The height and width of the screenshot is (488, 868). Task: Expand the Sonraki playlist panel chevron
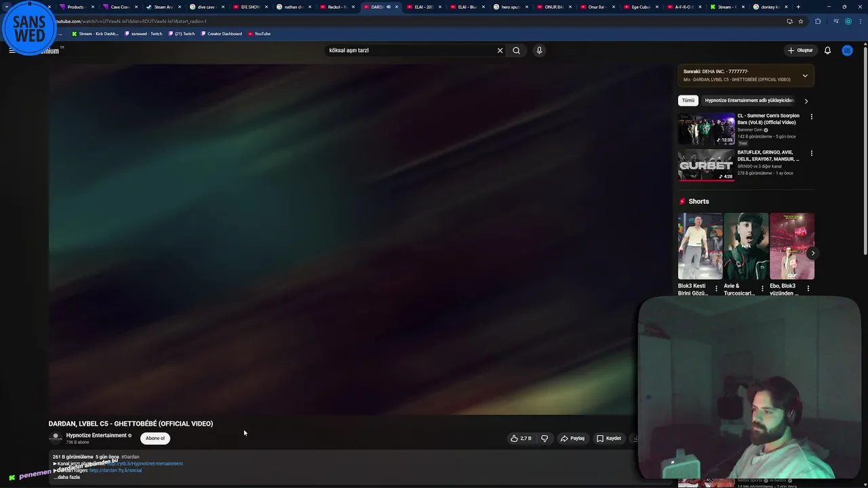pos(805,75)
